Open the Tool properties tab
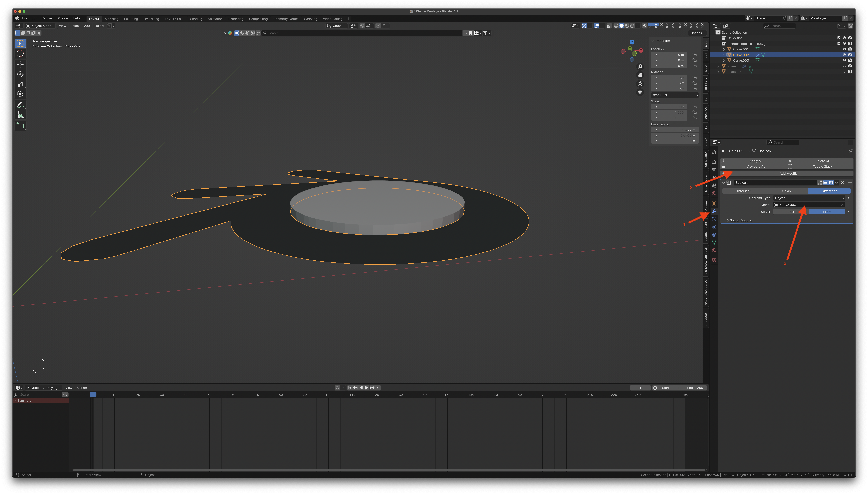 click(714, 152)
